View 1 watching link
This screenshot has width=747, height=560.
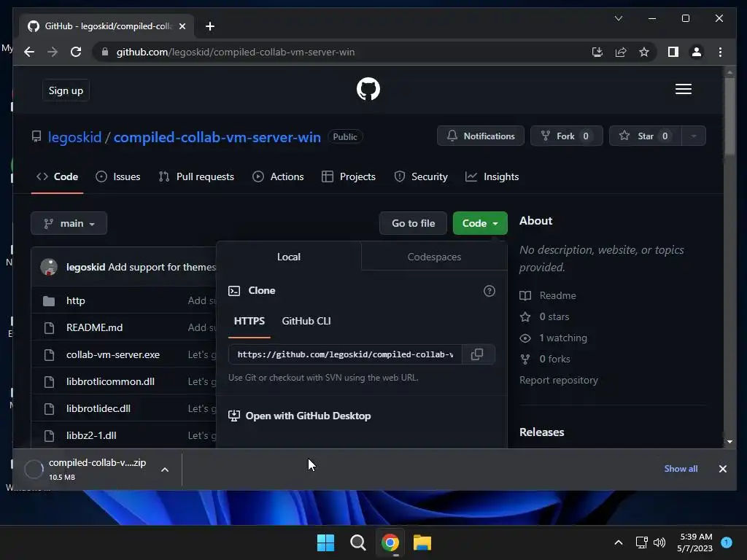[554, 338]
